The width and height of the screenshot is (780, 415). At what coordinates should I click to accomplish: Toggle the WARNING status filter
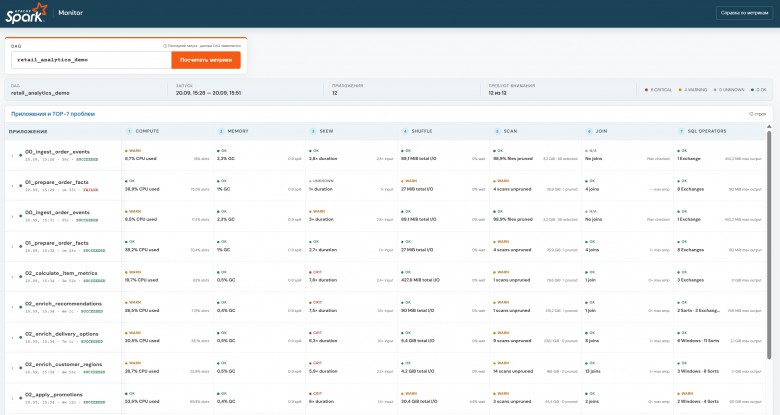point(692,90)
